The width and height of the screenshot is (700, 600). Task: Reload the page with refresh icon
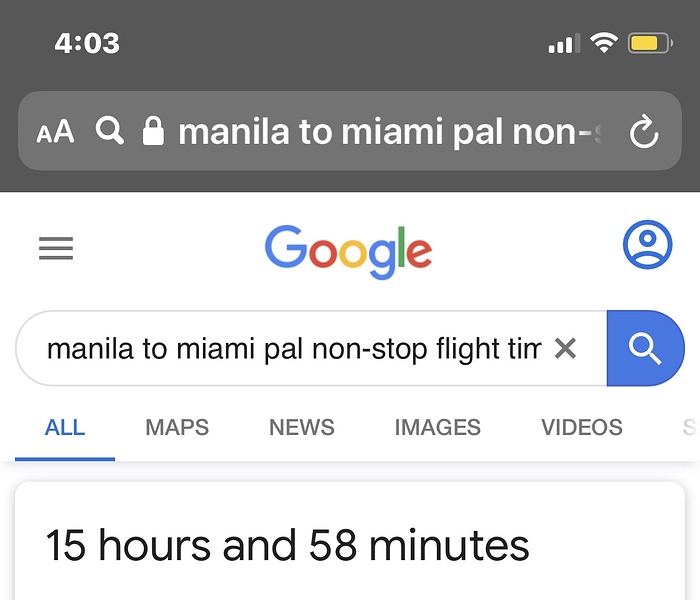coord(643,132)
